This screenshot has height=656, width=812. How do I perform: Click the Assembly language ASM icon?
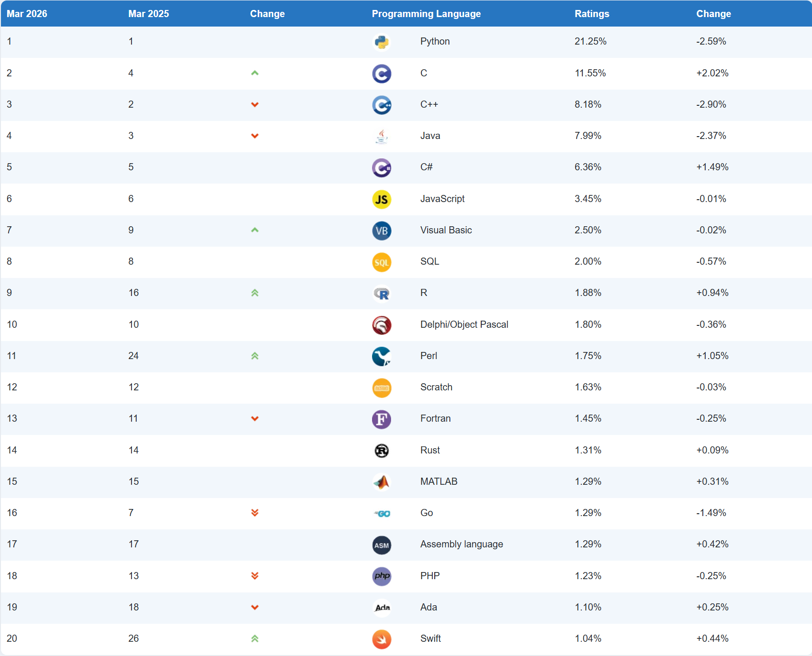pyautogui.click(x=382, y=545)
